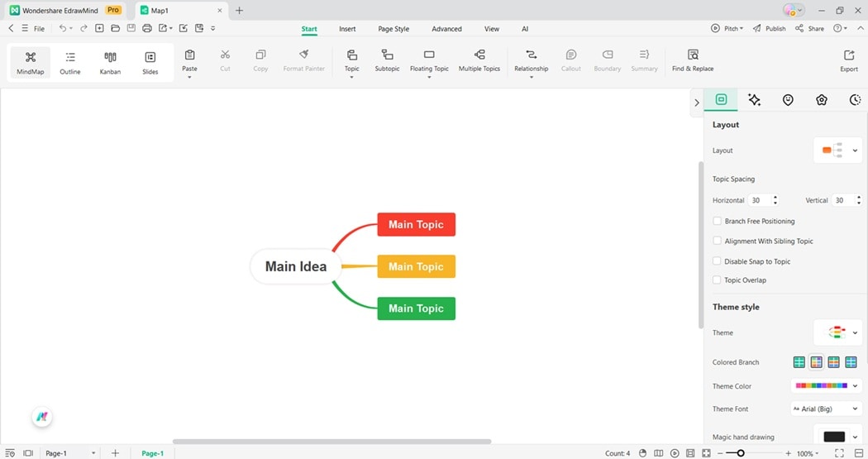Screen dimensions: 868x459
Task: Open Find & Replace
Action: coord(693,60)
